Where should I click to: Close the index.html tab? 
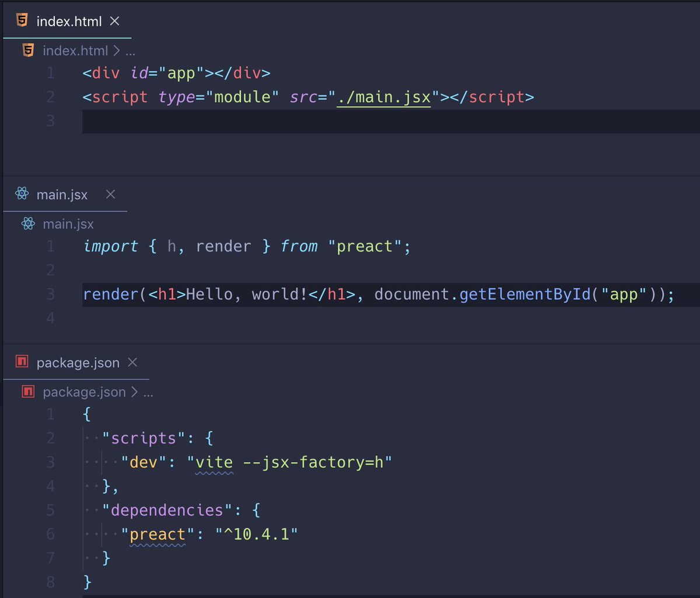115,21
